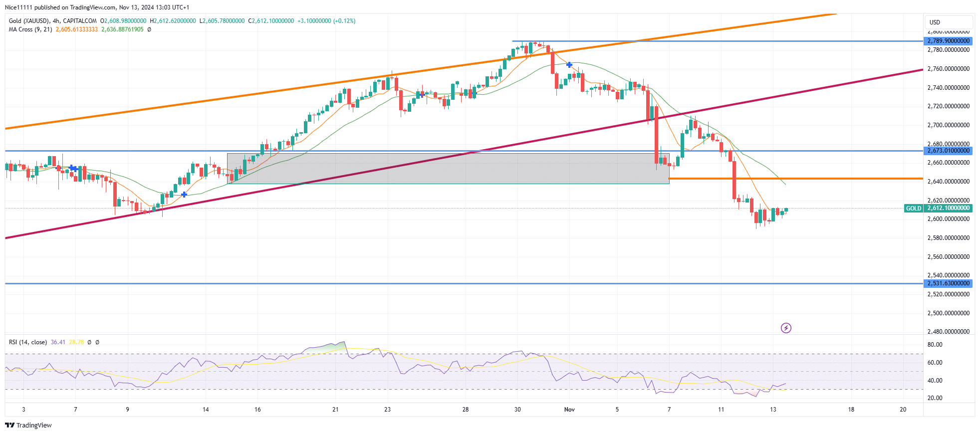Image resolution: width=980 pixels, height=434 pixels.
Task: Select the 2,673.01 horizontal line price label
Action: 949,151
